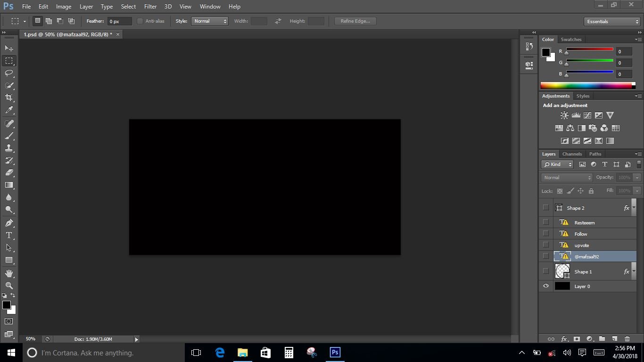This screenshot has width=644, height=362.
Task: Switch to the Channels tab
Action: pyautogui.click(x=572, y=154)
